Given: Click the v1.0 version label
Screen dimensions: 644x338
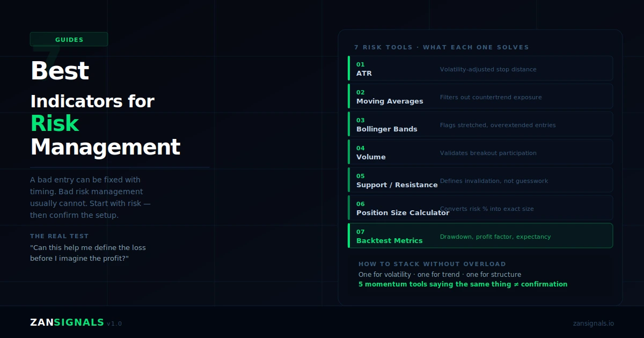Looking at the screenshot, I should point(114,324).
